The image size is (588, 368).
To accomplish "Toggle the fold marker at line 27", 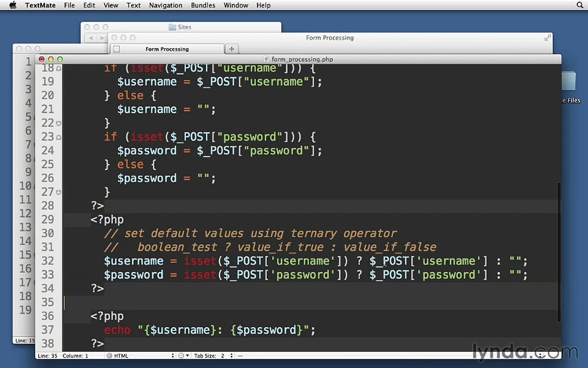I will coord(59,192).
